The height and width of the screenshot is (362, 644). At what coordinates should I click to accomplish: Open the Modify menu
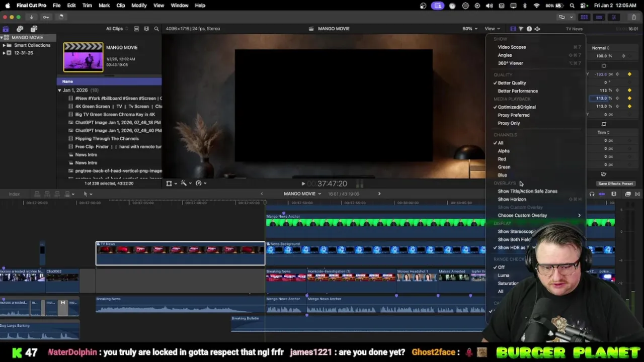(x=139, y=6)
